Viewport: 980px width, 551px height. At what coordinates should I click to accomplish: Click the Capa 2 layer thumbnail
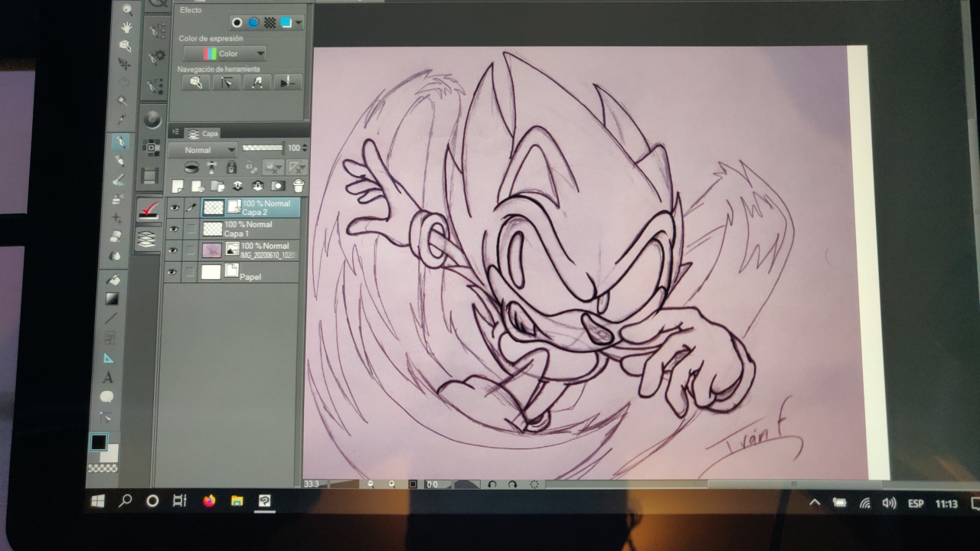pos(214,207)
